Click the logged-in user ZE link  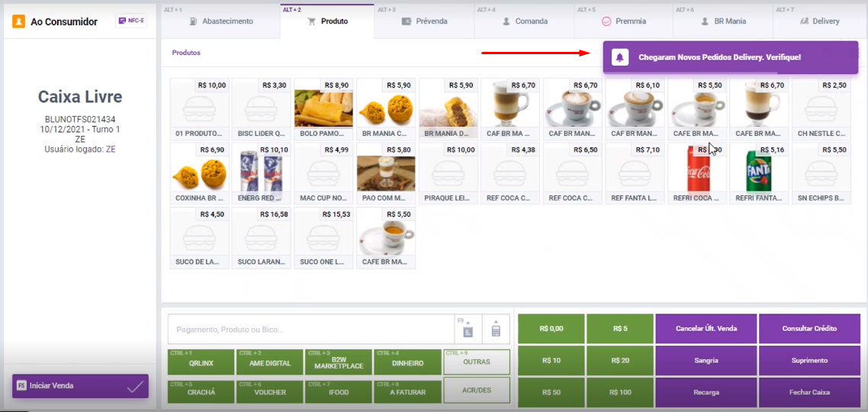coord(111,149)
